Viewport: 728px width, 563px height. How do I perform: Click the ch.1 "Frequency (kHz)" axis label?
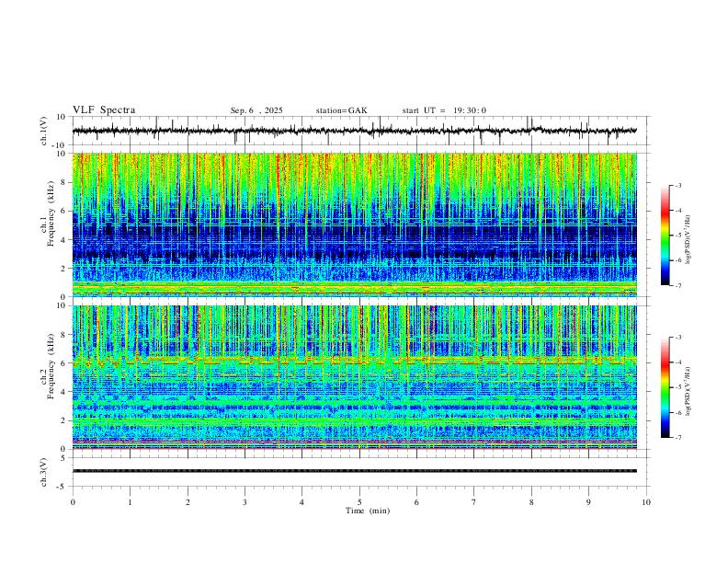point(51,213)
